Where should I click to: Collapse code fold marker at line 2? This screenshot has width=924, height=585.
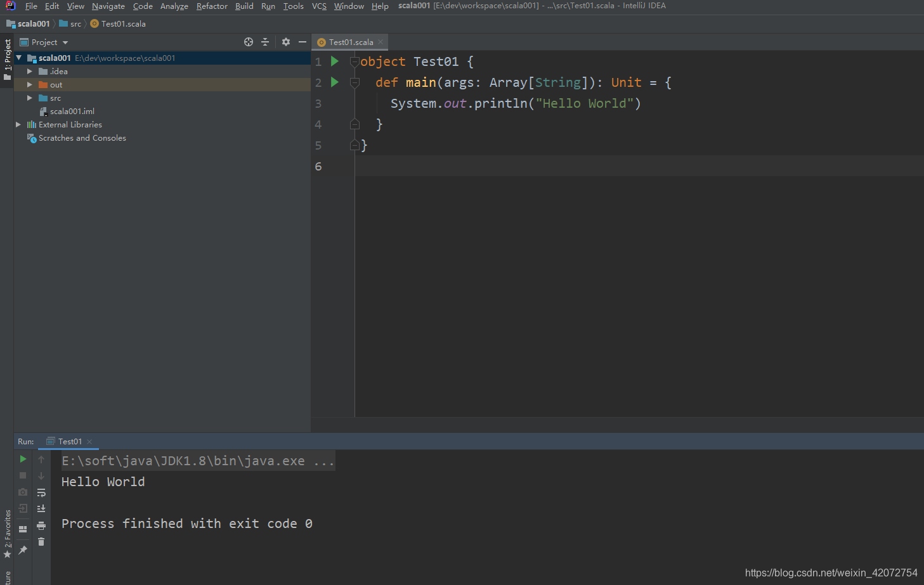[x=355, y=83]
